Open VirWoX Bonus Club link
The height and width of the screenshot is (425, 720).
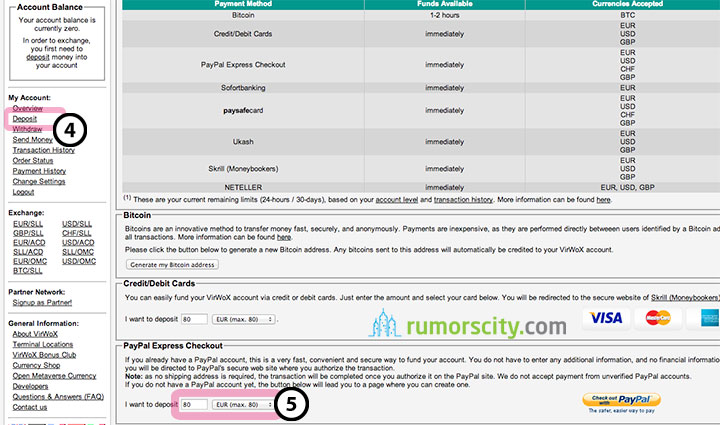pos(44,355)
